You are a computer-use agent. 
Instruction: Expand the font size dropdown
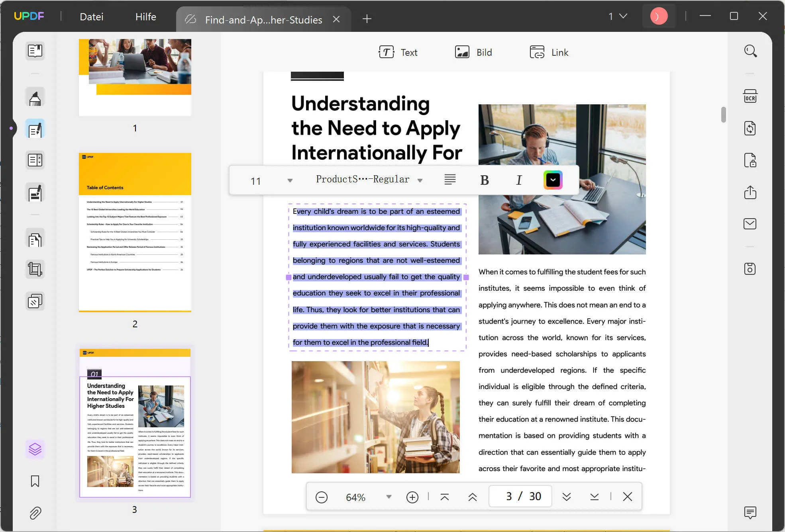pyautogui.click(x=290, y=180)
